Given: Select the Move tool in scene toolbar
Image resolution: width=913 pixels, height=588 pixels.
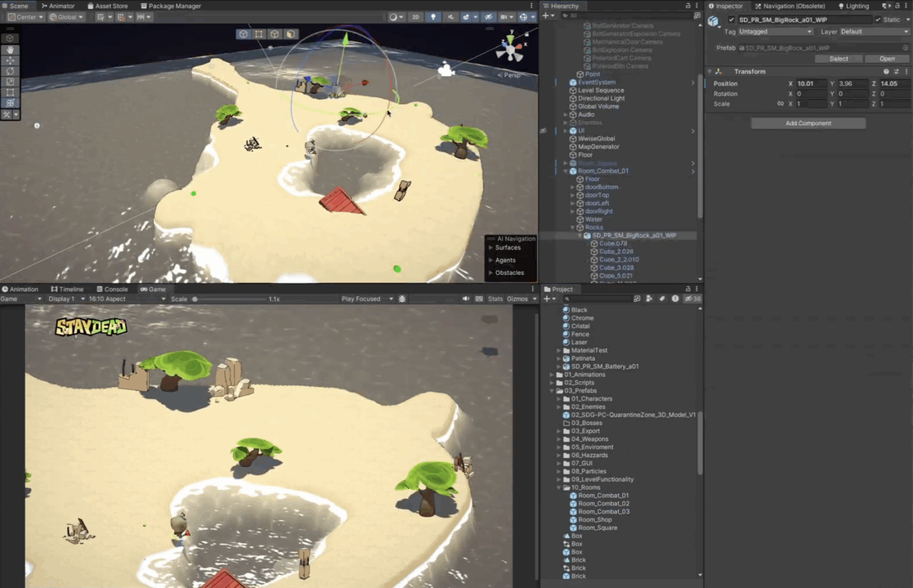Looking at the screenshot, I should click(x=10, y=61).
